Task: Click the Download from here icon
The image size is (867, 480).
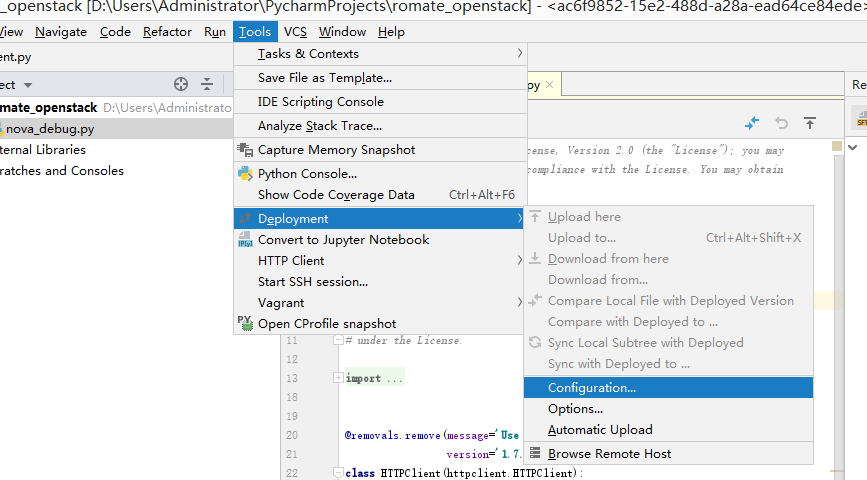Action: coord(535,258)
